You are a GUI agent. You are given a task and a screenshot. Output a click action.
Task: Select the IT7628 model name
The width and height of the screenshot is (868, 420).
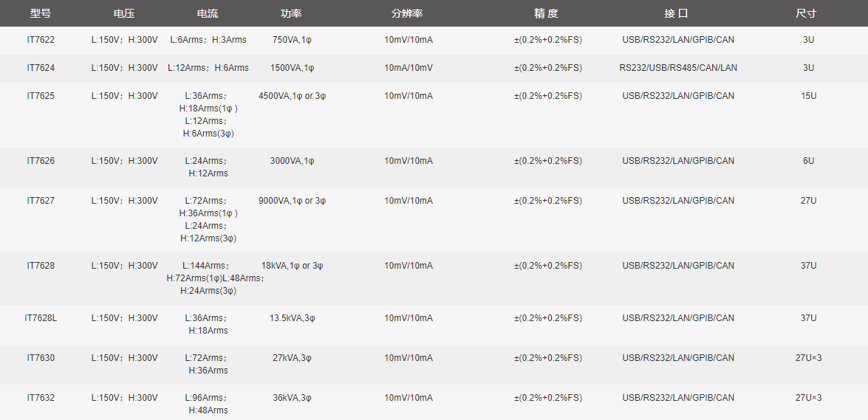pyautogui.click(x=41, y=266)
